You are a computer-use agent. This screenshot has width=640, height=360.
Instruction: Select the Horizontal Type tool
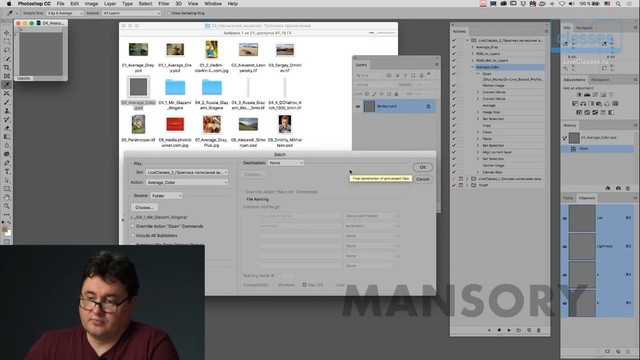(x=7, y=171)
